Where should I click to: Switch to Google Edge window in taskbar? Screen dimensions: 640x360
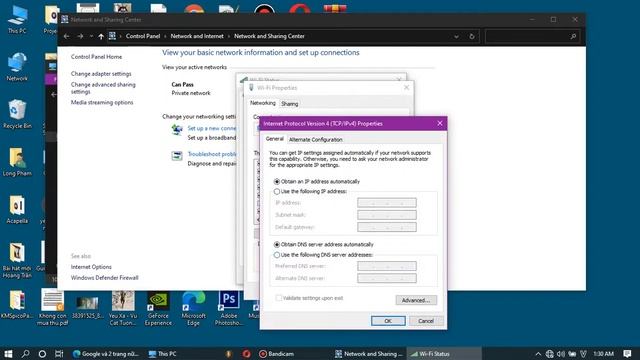[x=106, y=353]
